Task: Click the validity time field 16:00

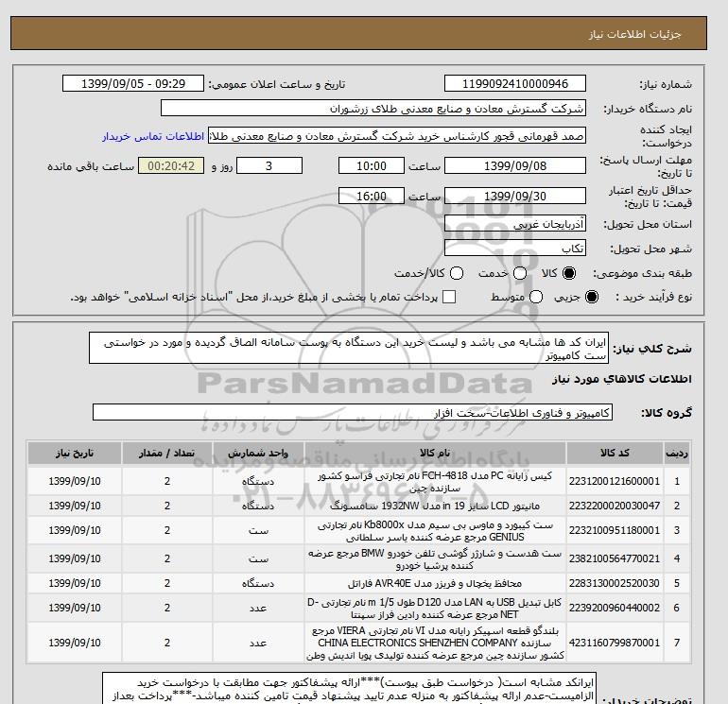Action: (372, 196)
